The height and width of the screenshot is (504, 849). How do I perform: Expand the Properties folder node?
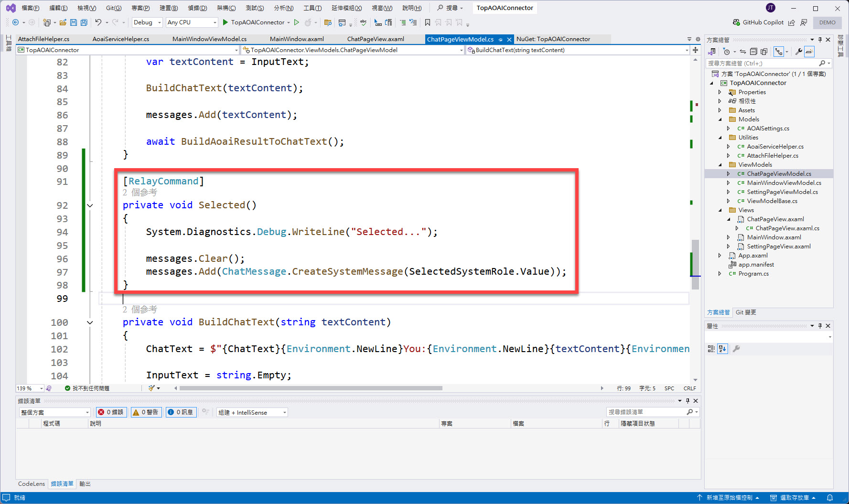coord(720,92)
